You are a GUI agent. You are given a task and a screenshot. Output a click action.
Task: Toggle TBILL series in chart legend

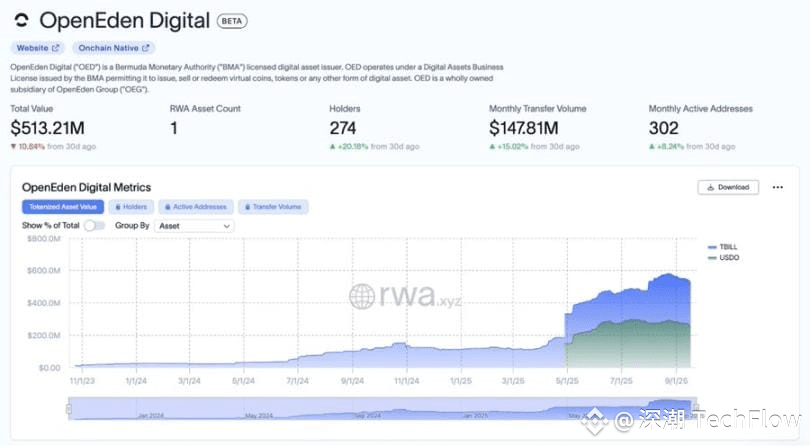(723, 247)
